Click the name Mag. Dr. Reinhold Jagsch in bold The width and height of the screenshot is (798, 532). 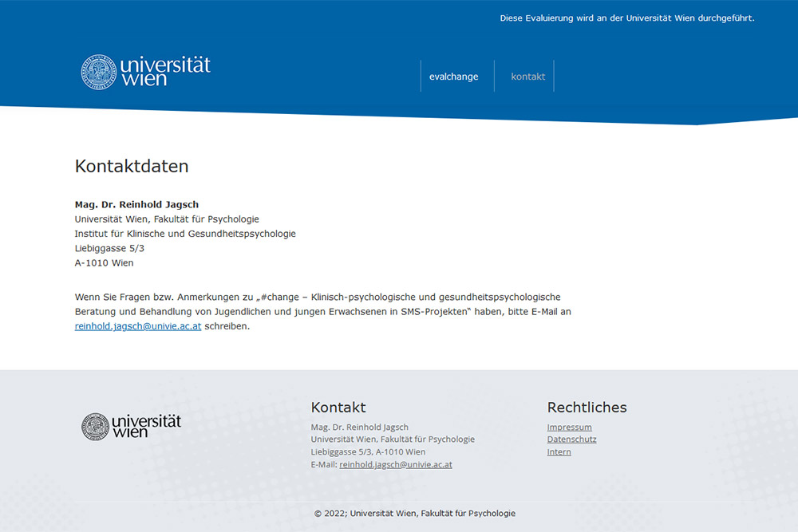[x=137, y=204]
